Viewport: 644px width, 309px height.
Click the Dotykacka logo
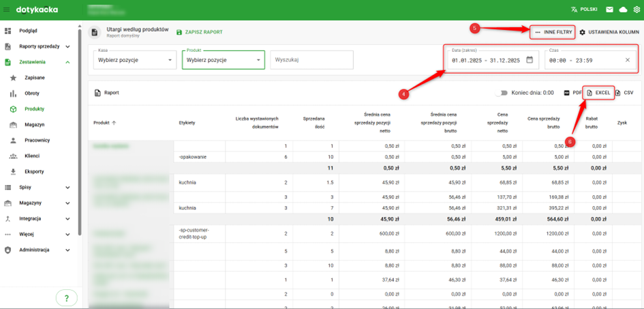point(37,10)
